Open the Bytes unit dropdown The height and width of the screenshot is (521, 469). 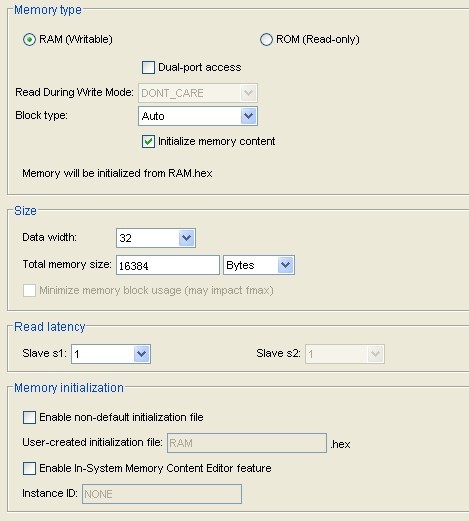tap(259, 265)
